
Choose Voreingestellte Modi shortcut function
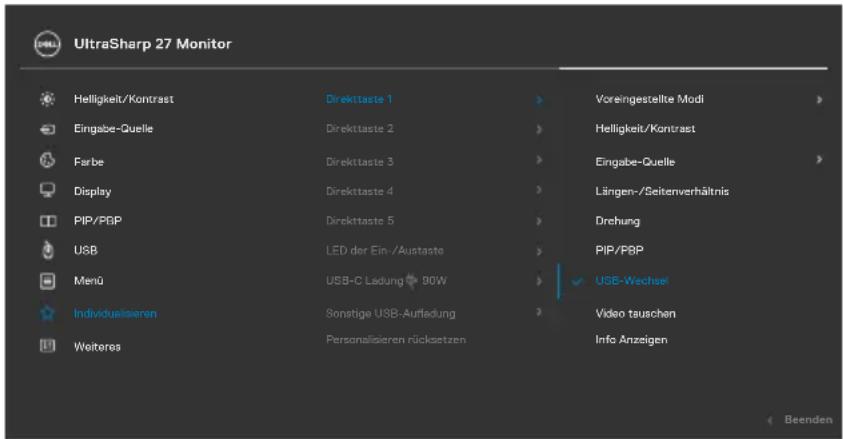[x=649, y=99]
